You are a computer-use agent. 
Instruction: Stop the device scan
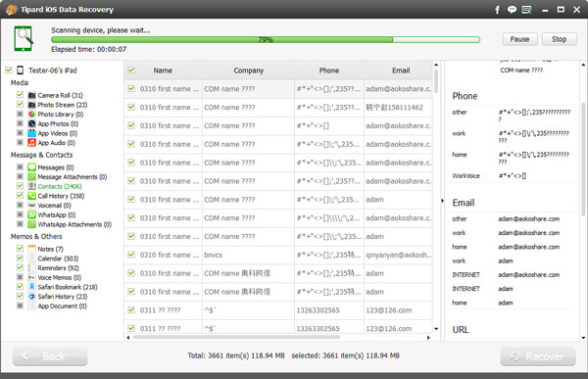tap(559, 39)
